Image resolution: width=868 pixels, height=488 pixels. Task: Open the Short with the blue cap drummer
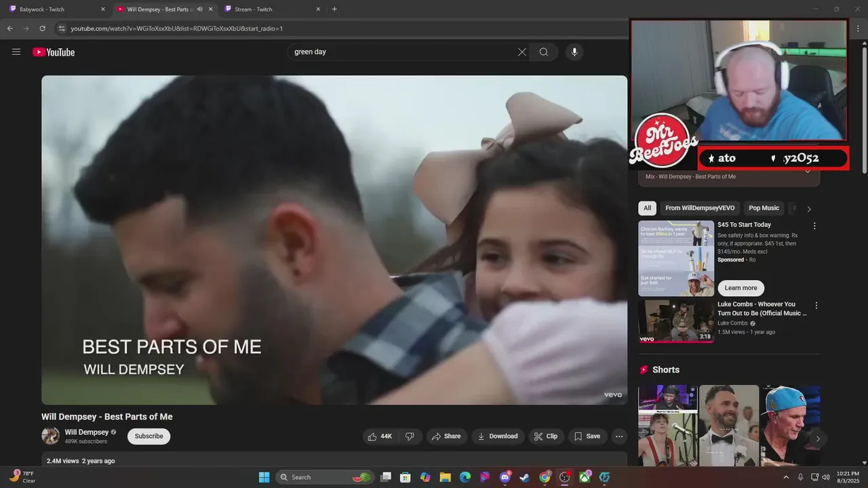790,426
